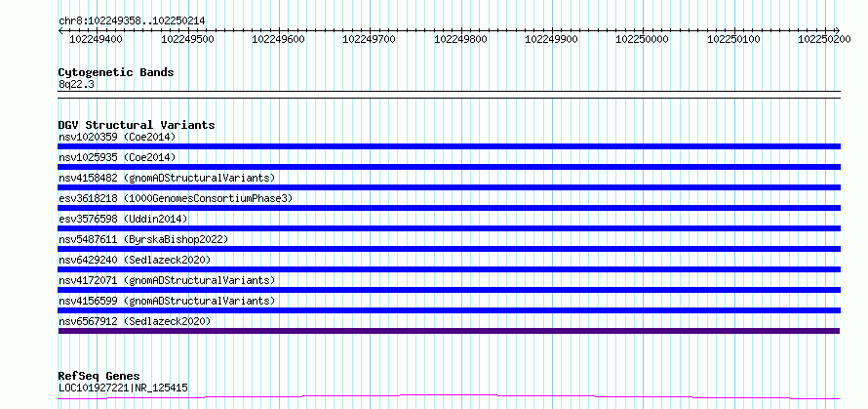Open nsv4158482 gnomAD structural variant label
The height and width of the screenshot is (409, 868).
[167, 178]
